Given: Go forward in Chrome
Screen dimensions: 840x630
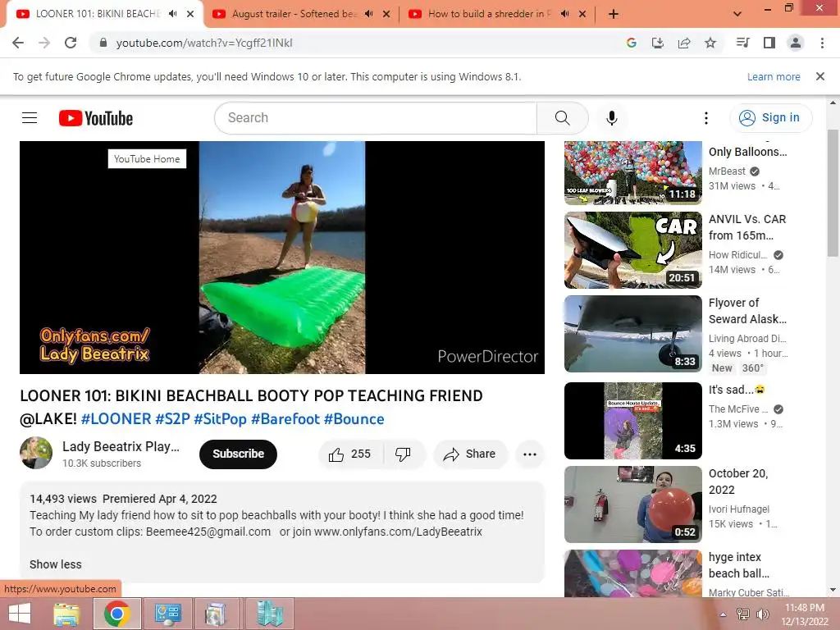Looking at the screenshot, I should pos(44,43).
